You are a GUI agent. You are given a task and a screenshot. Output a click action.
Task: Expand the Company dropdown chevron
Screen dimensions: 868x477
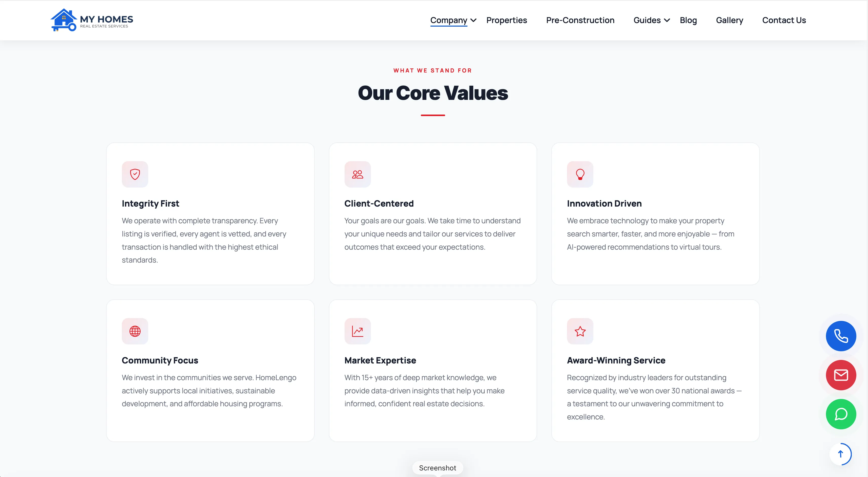coord(474,20)
